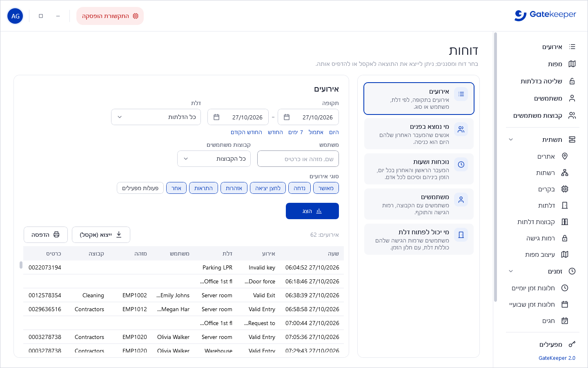Click ייצוא (אקסל) export button

(101, 235)
